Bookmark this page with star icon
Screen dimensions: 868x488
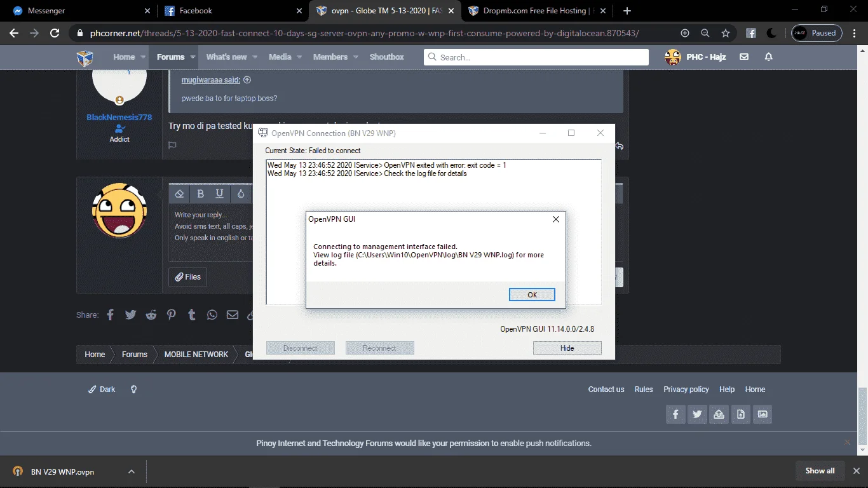point(726,33)
